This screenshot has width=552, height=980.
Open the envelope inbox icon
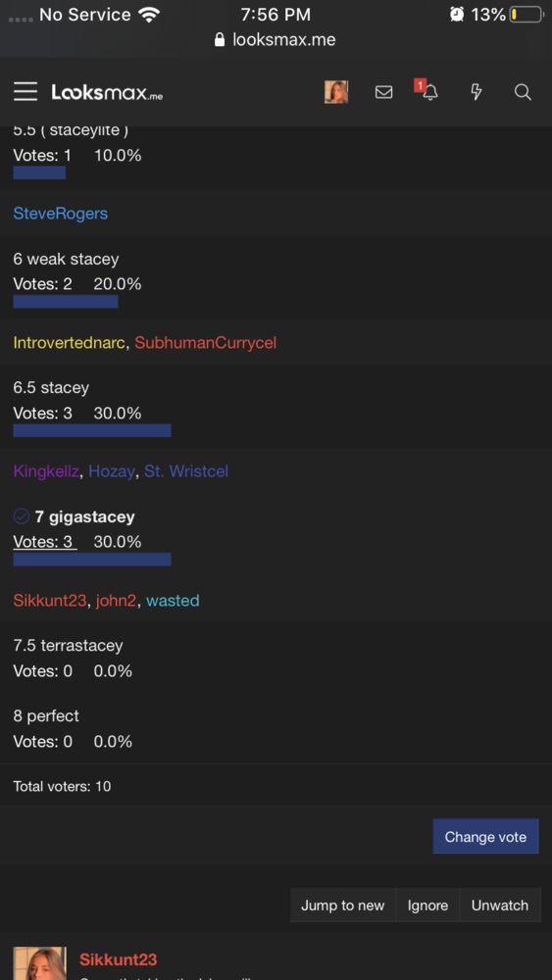tap(383, 92)
